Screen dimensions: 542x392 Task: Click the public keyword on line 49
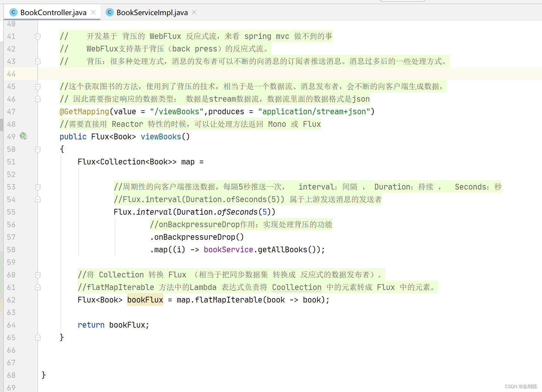click(x=73, y=137)
